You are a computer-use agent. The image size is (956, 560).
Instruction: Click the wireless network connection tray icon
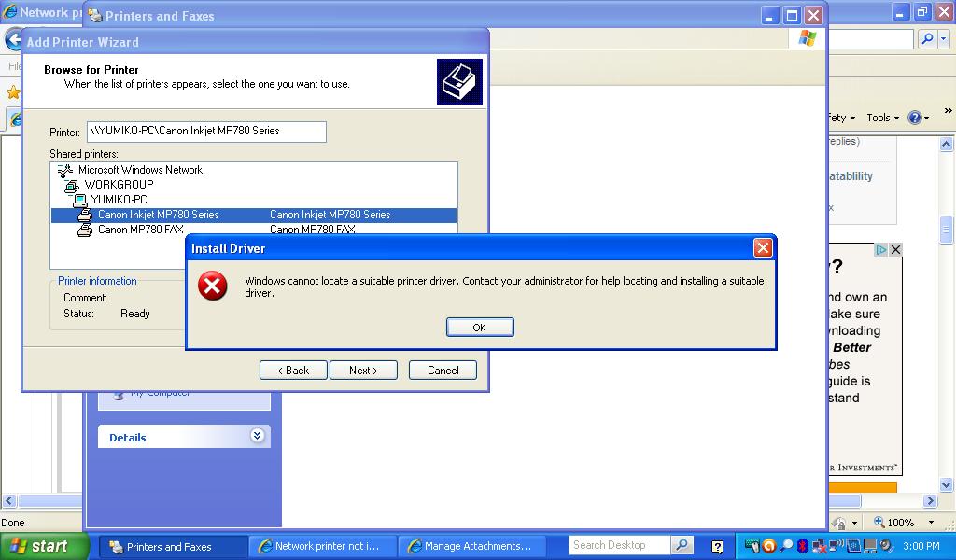tap(836, 545)
